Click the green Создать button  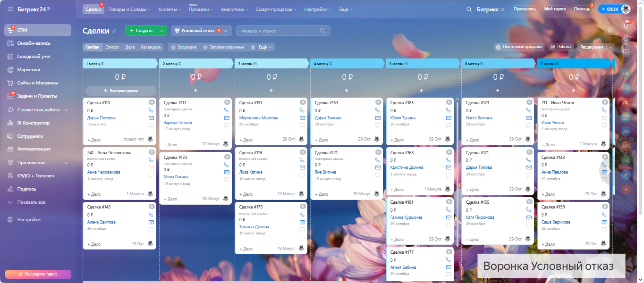[141, 31]
